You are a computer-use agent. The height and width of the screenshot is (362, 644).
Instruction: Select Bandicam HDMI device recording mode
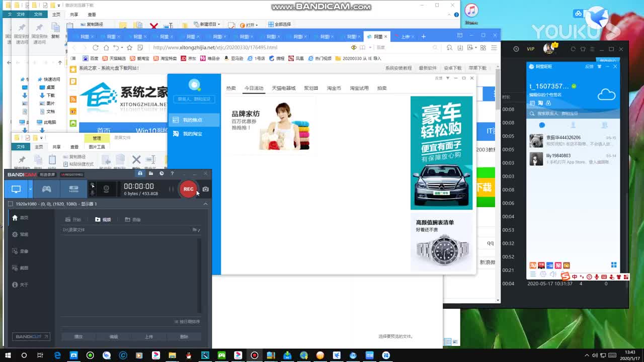point(74,189)
